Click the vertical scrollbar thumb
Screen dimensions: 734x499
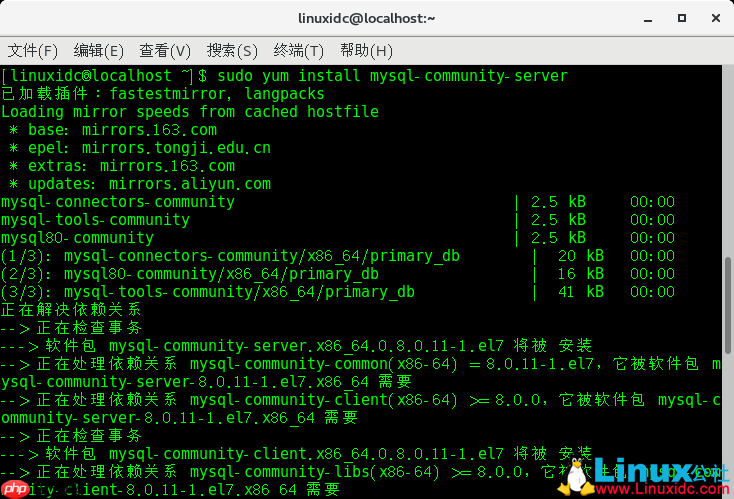[x=728, y=305]
